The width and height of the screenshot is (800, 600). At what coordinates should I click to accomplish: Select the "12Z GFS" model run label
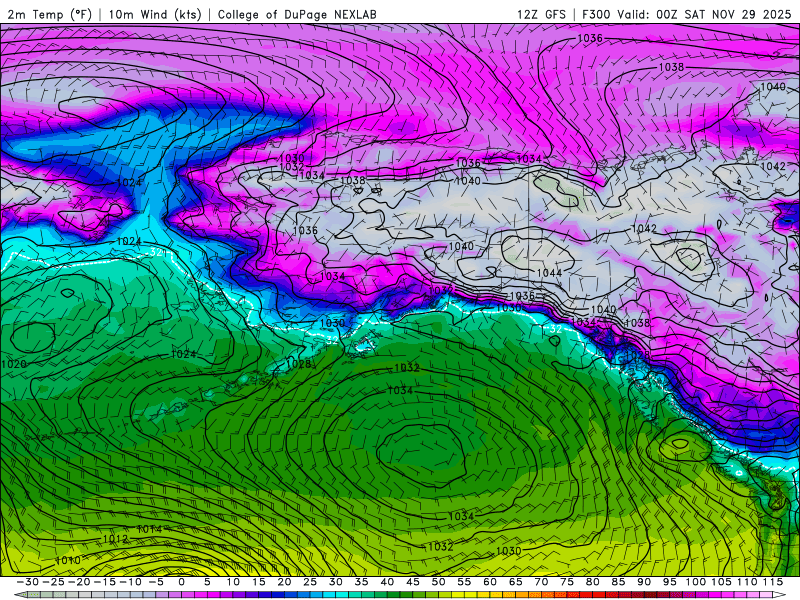tap(541, 14)
